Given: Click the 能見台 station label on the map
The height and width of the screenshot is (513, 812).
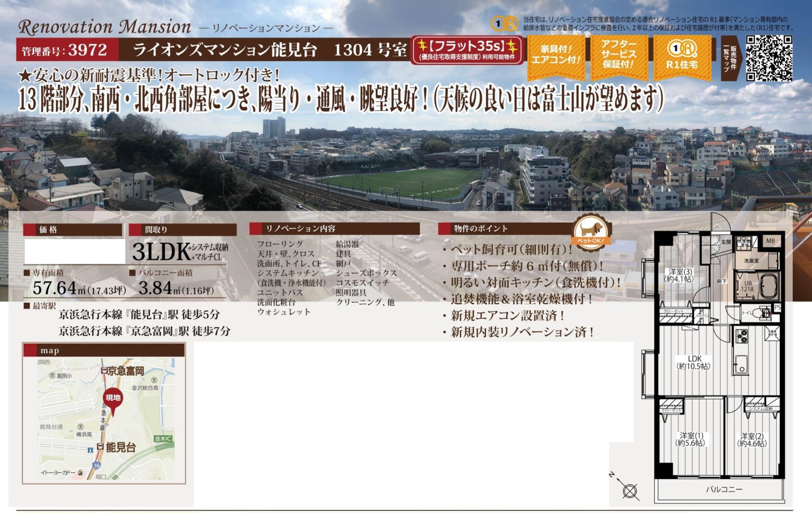Looking at the screenshot, I should tap(120, 447).
